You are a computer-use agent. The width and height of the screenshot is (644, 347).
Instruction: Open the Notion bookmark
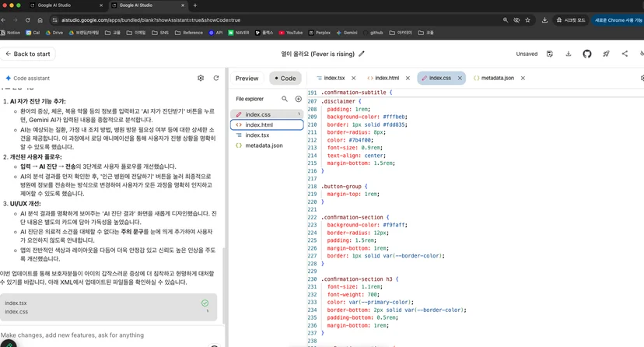(x=10, y=33)
